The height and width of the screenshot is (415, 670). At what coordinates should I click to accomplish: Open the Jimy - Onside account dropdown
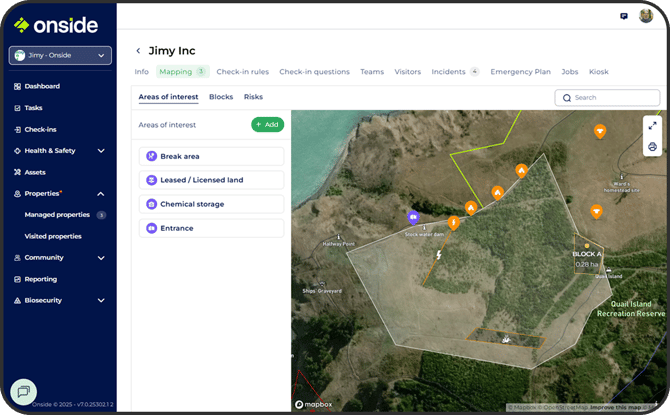(x=60, y=56)
